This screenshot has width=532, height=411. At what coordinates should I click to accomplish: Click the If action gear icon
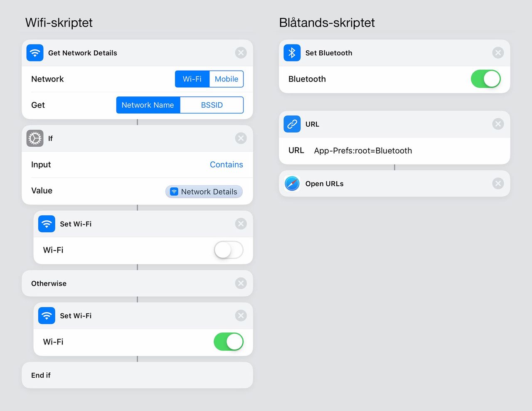35,138
